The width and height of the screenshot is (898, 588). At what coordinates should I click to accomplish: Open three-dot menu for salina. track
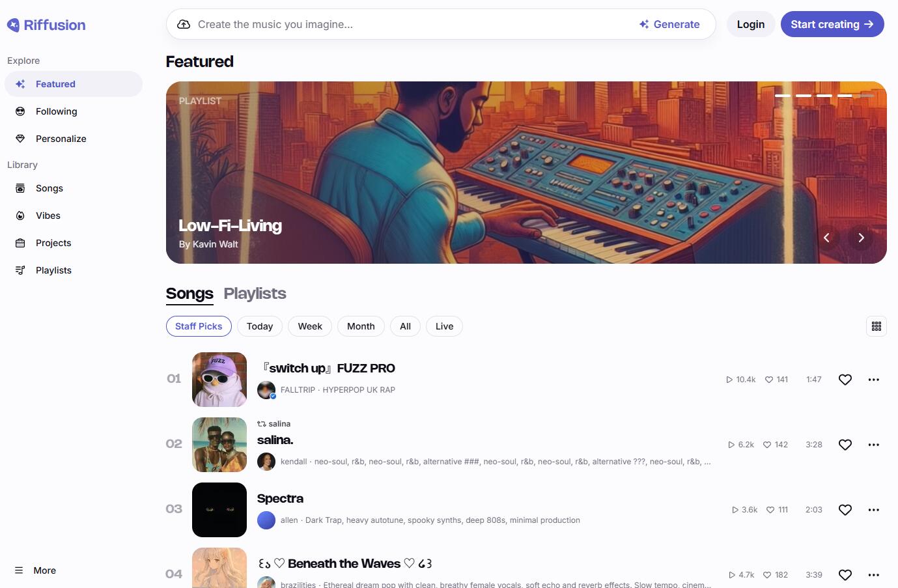(x=874, y=445)
